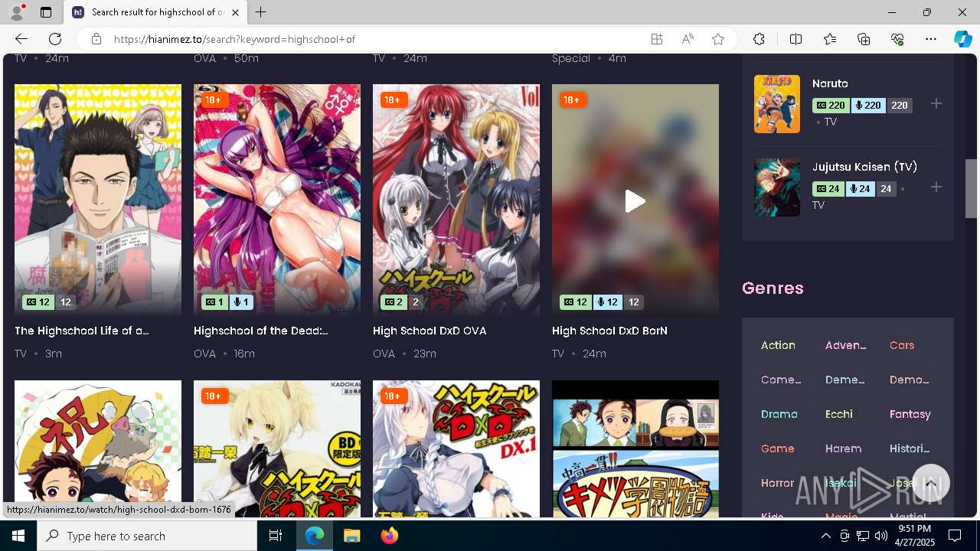Open Naruto poster thumbnail
Screen dimensions: 980x551
[777, 104]
